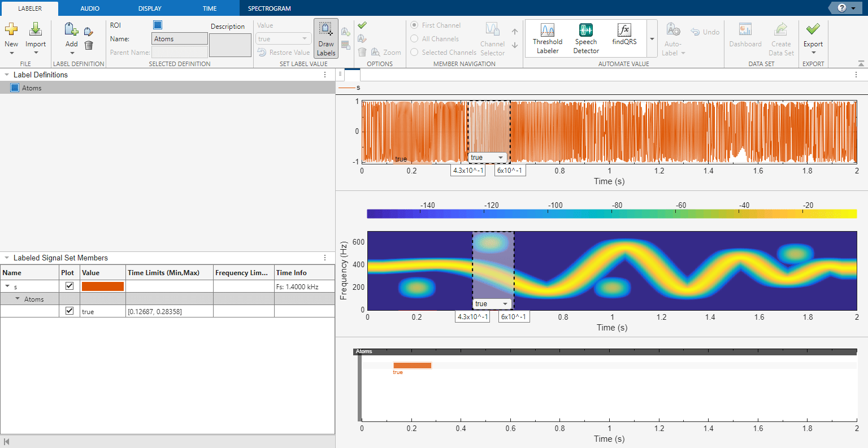Image resolution: width=868 pixels, height=448 pixels.
Task: Select Atoms in Label Definitions list
Action: point(32,88)
